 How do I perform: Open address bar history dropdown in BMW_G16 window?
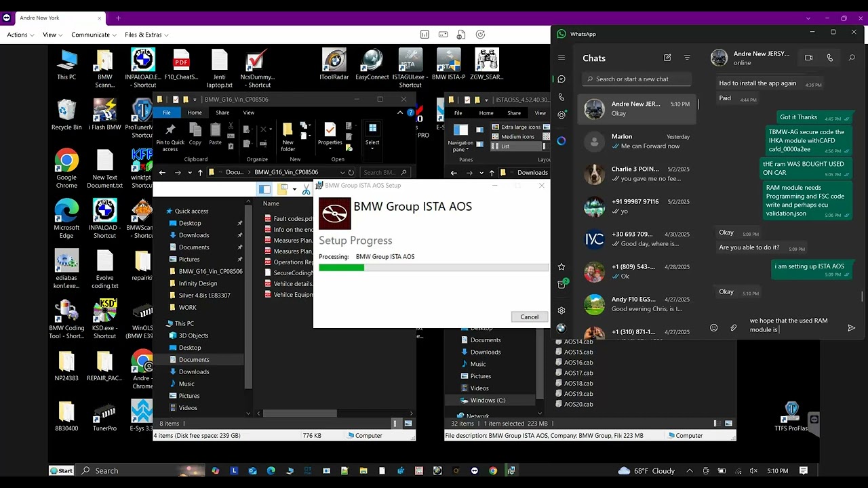tap(342, 172)
